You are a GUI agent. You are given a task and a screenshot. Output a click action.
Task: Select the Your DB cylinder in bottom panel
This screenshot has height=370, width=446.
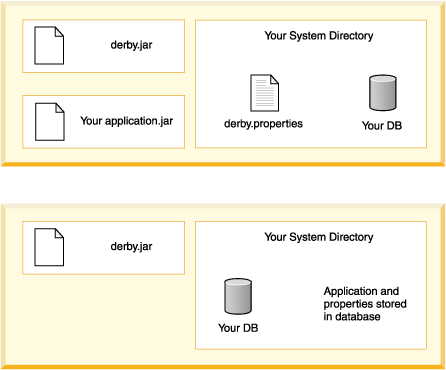[x=238, y=296]
